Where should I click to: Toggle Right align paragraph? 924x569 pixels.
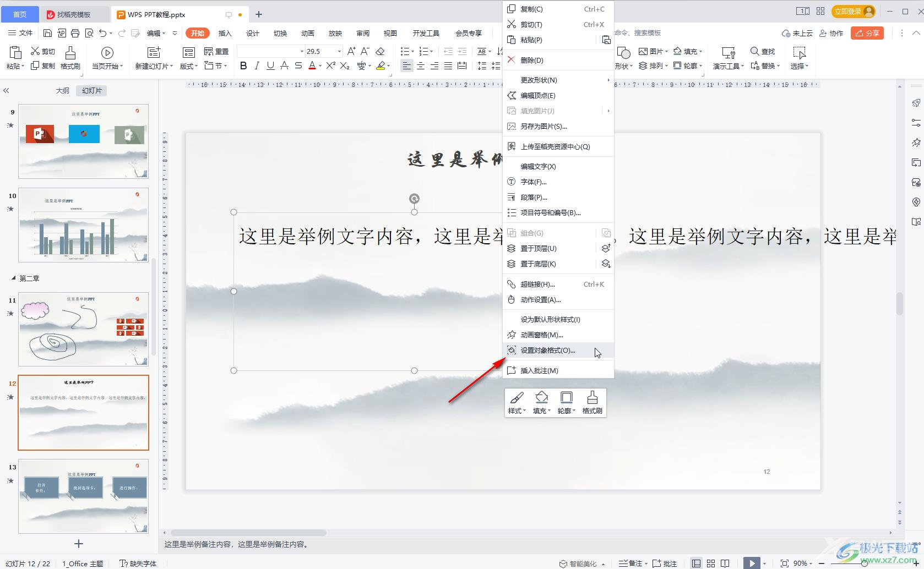(x=434, y=66)
